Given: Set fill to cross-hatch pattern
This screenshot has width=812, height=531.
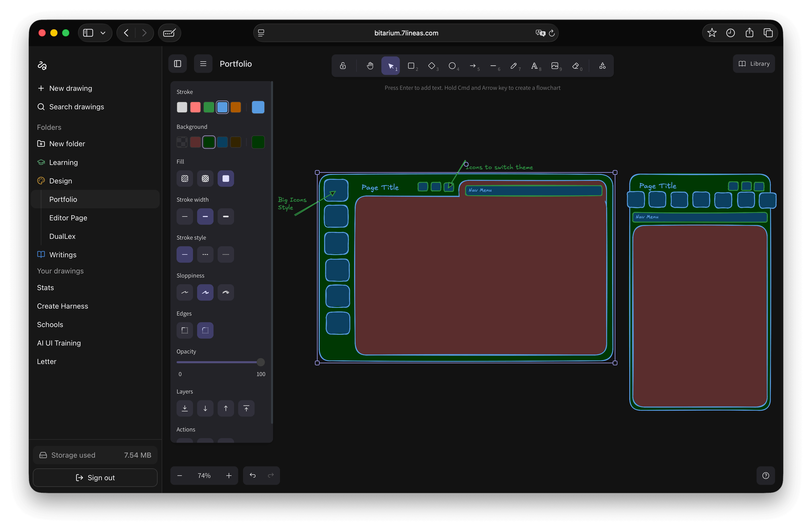Looking at the screenshot, I should 205,178.
